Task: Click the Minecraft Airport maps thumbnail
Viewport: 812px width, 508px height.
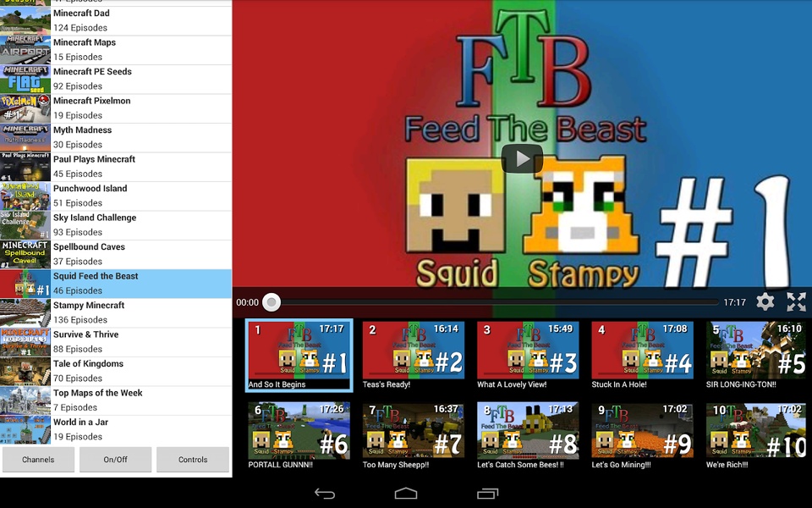Action: click(x=25, y=50)
